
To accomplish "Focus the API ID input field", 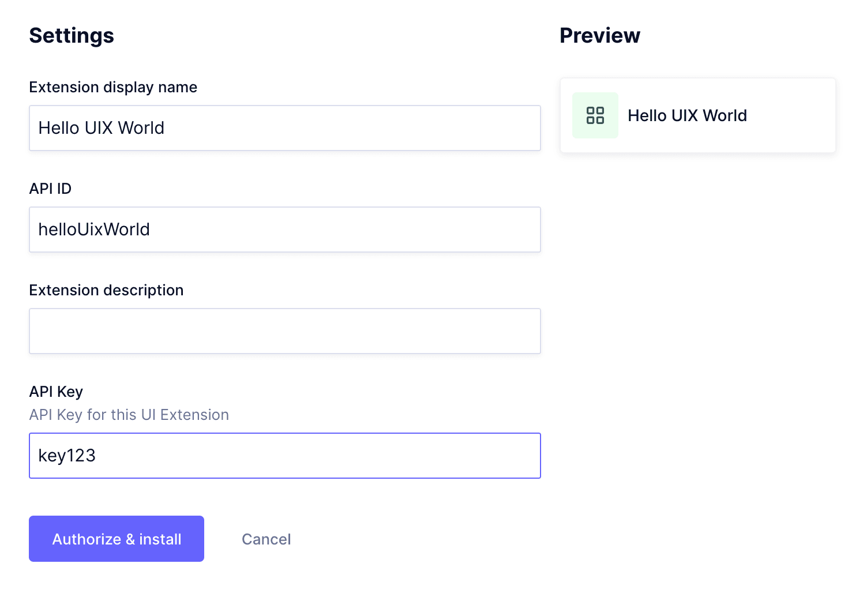I will [284, 230].
